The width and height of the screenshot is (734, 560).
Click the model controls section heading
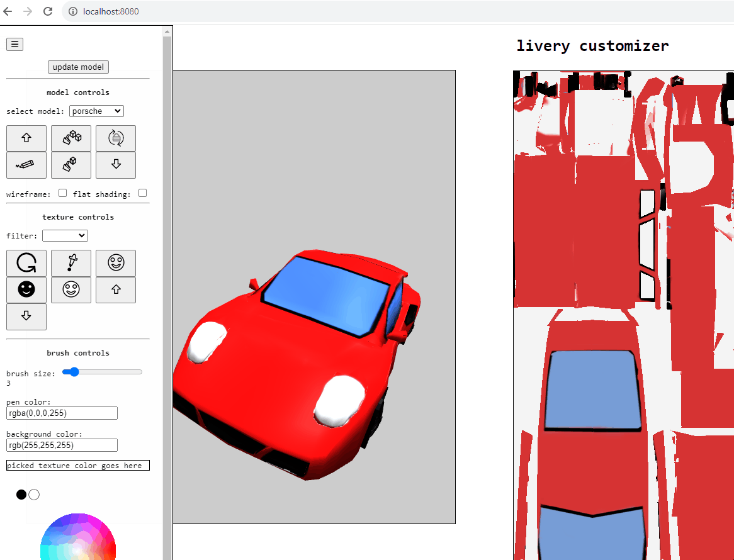tap(78, 92)
